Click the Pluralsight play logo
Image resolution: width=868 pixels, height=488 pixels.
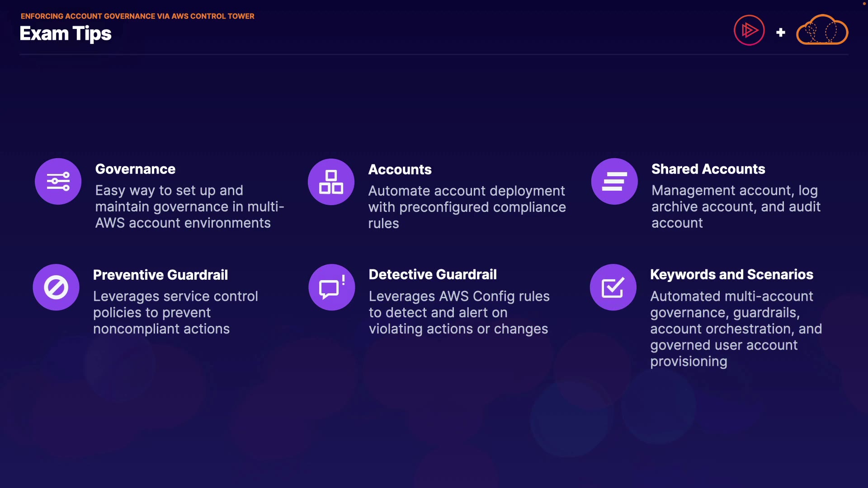click(x=749, y=31)
